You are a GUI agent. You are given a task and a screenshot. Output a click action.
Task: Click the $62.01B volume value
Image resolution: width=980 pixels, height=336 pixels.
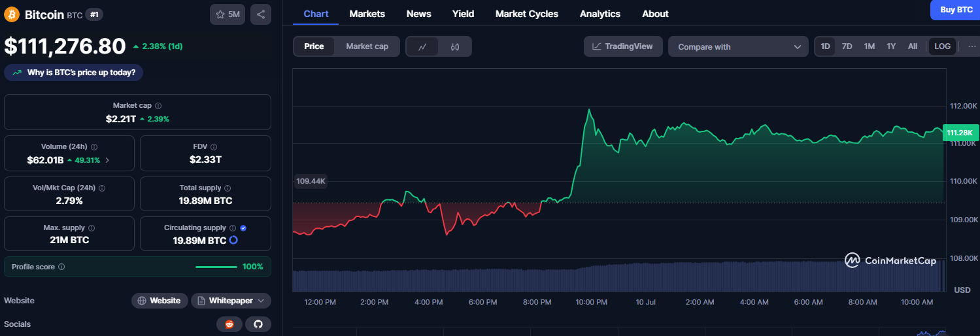point(45,160)
